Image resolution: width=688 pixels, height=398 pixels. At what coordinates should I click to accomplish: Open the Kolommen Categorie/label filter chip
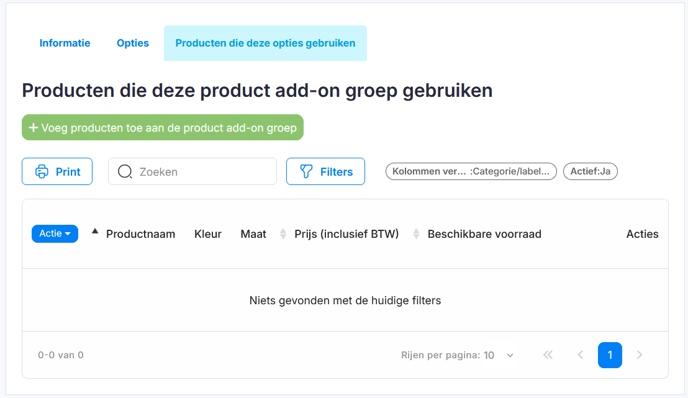[471, 172]
